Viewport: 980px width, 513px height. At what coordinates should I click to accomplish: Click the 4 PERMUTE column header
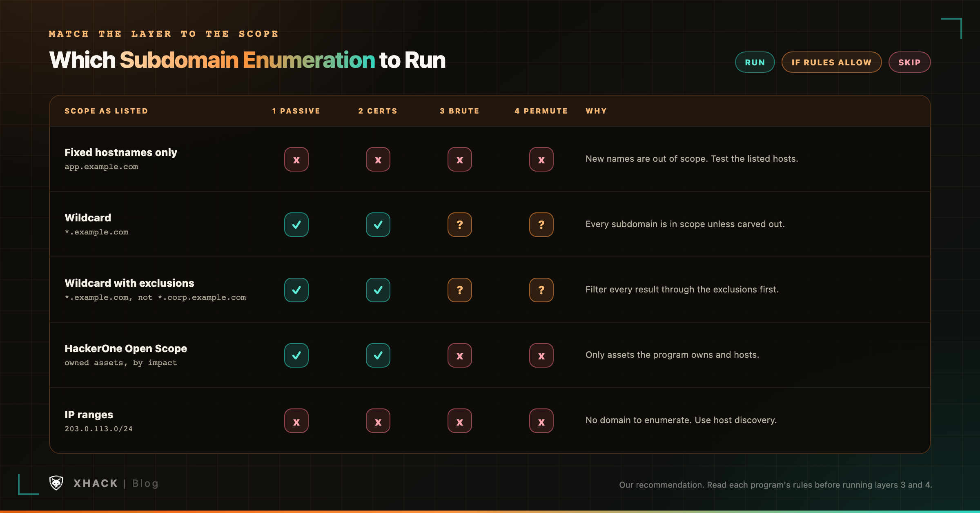point(541,111)
